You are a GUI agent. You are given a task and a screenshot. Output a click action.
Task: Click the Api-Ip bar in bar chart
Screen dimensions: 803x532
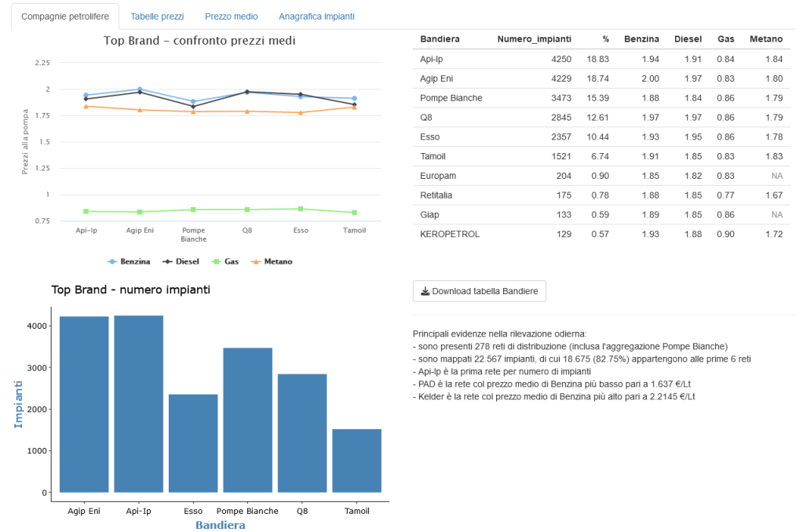point(139,404)
